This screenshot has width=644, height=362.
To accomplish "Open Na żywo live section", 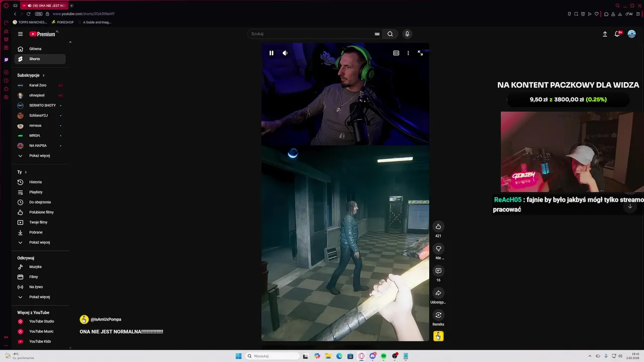I will [40, 287].
